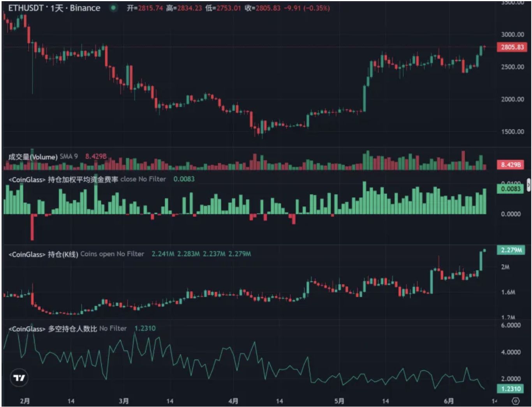Click the 6月 marker on time axis
The height and width of the screenshot is (407, 532).
(449, 401)
